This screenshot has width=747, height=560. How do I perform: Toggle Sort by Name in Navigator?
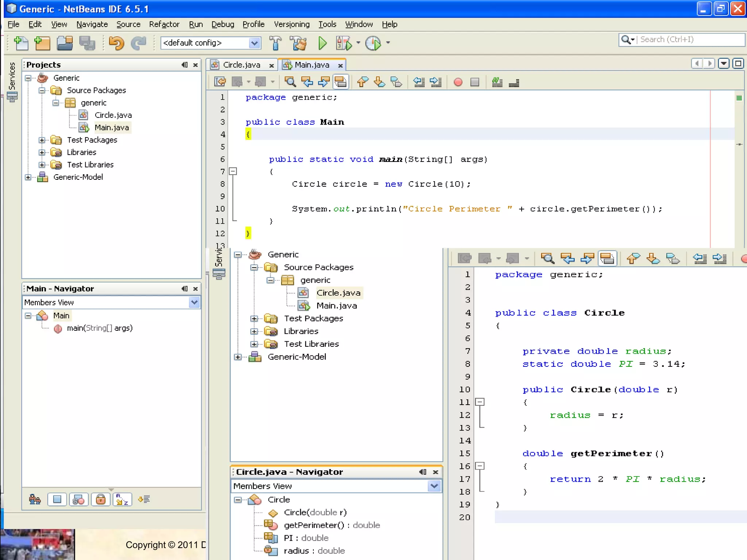122,499
